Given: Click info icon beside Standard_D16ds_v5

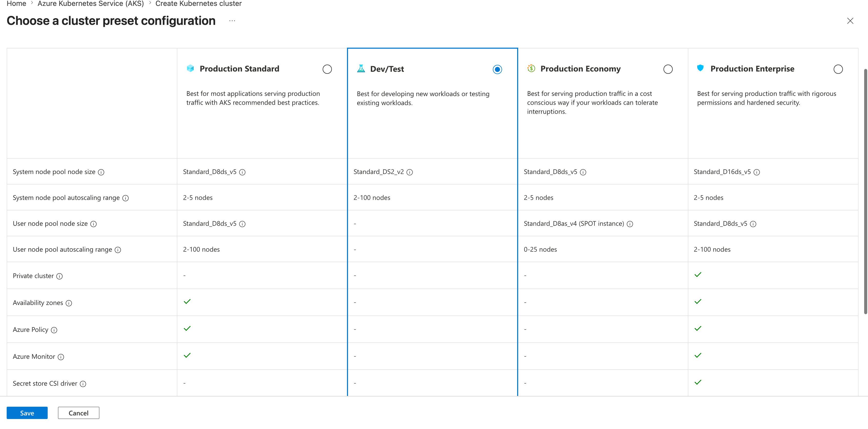Looking at the screenshot, I should coord(757,172).
